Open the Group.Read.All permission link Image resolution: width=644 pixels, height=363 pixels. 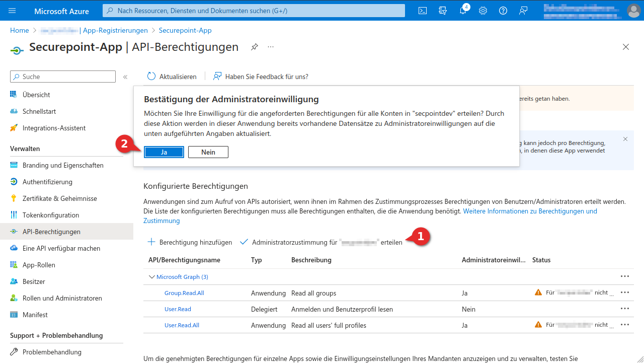point(184,293)
